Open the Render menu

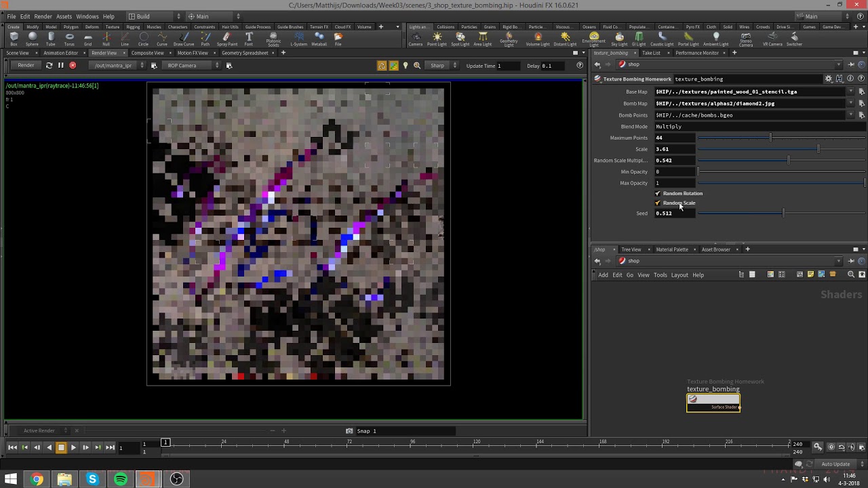pyautogui.click(x=43, y=16)
